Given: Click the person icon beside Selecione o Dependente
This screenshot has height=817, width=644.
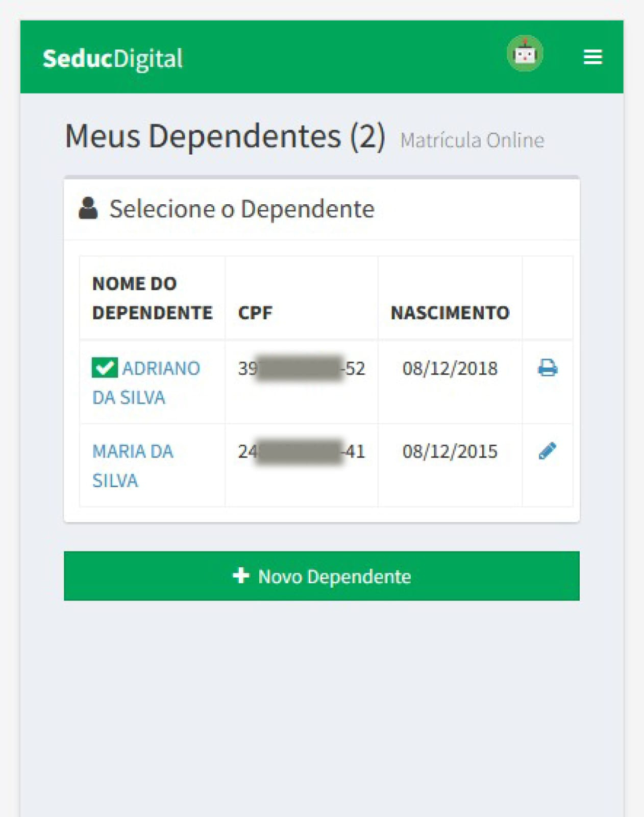Looking at the screenshot, I should pyautogui.click(x=88, y=208).
